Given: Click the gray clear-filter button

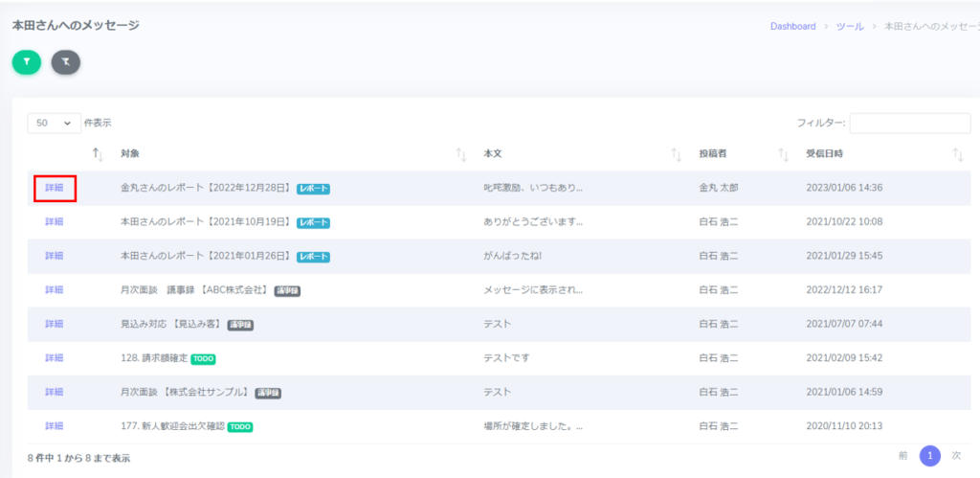Looking at the screenshot, I should coord(65,61).
